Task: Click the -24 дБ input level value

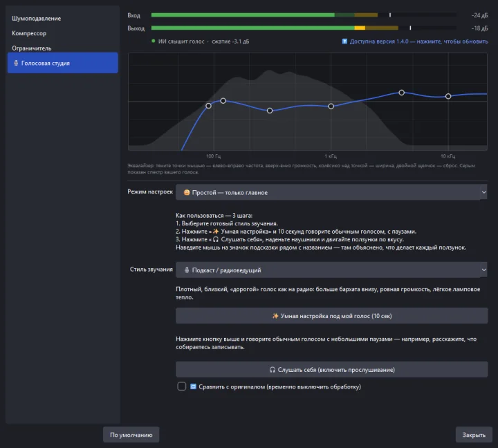Action: coord(479,15)
